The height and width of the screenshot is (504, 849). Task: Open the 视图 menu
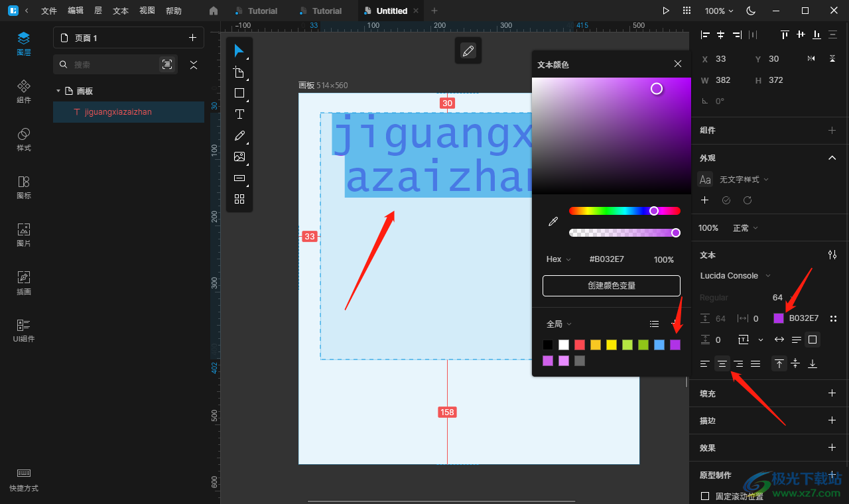147,11
